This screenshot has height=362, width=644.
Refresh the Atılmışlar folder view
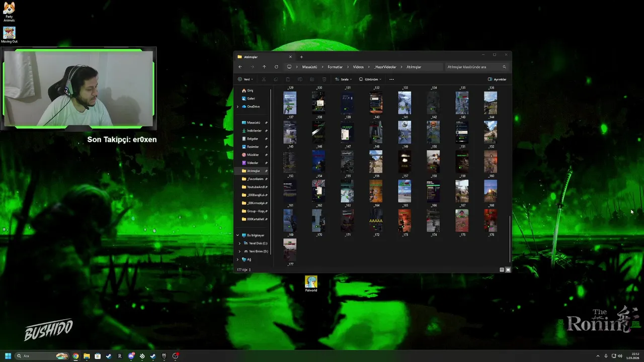pos(276,67)
